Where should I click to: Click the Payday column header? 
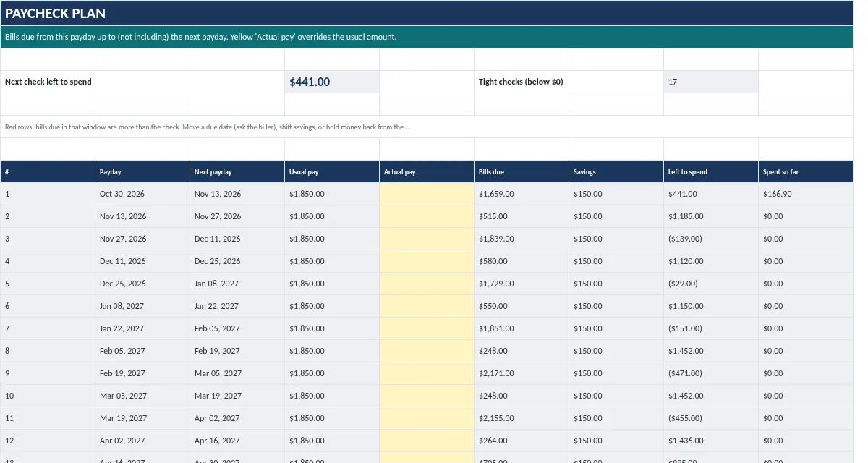coord(142,172)
